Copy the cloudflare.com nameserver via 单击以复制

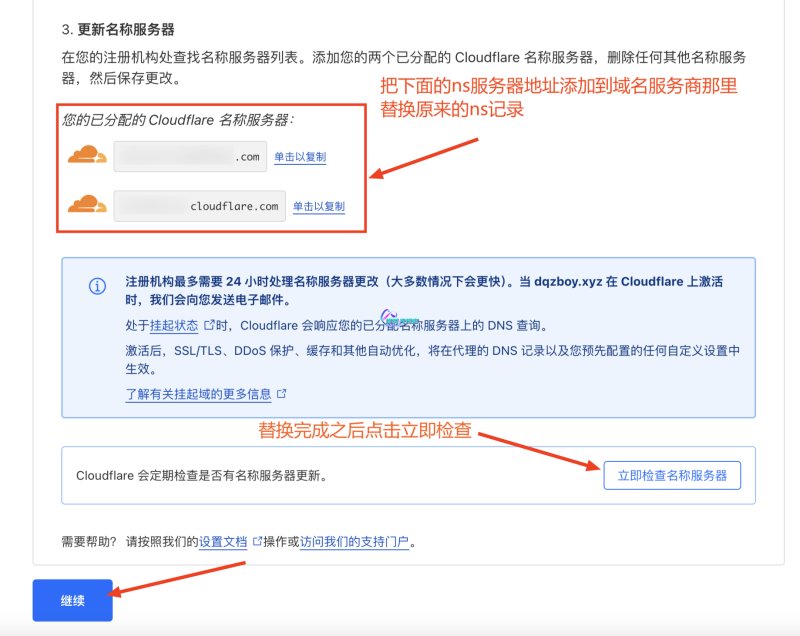pos(319,207)
